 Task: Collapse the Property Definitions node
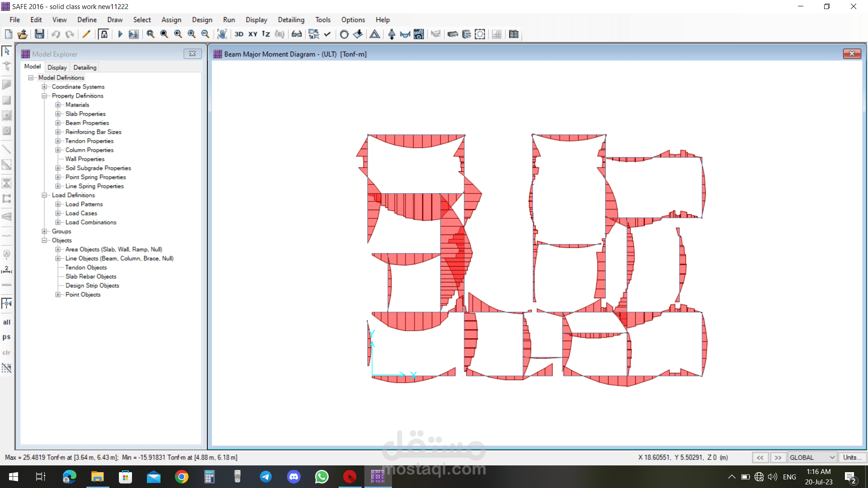click(44, 96)
